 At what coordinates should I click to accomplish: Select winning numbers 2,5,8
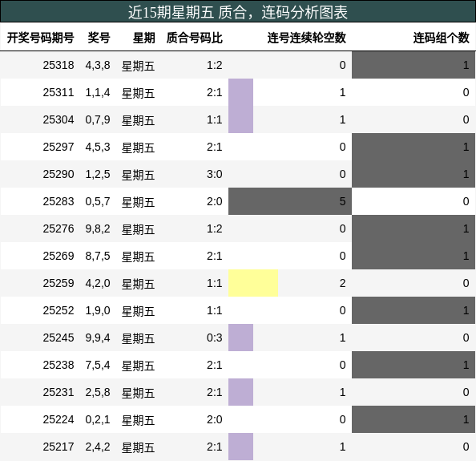click(98, 392)
